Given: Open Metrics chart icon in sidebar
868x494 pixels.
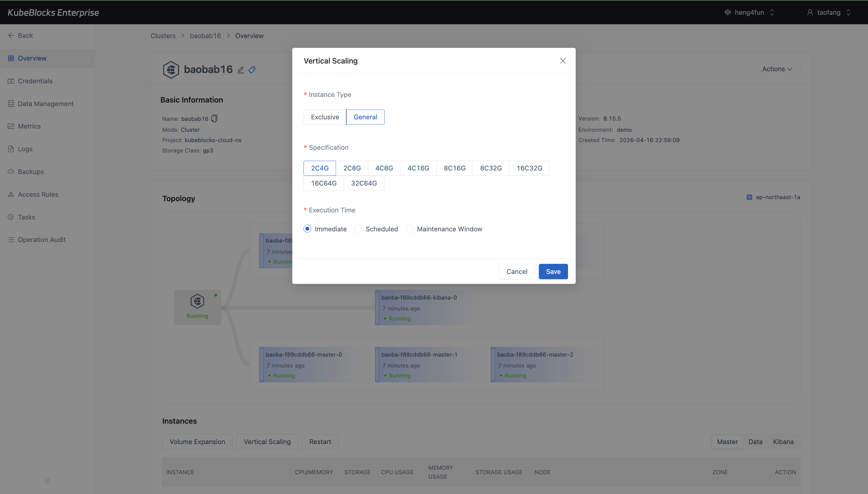Looking at the screenshot, I should click(x=11, y=126).
